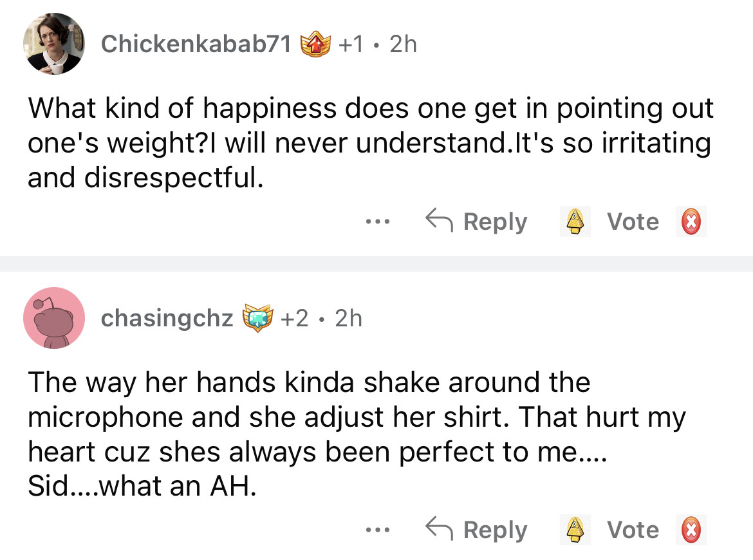This screenshot has height=560, width=753.
Task: Click the 2h timestamp on chasingchz's comment
Action: tap(349, 319)
